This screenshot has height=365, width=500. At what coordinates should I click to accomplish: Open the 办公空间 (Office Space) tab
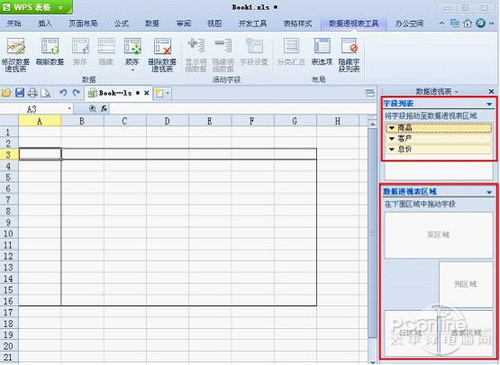tap(409, 23)
